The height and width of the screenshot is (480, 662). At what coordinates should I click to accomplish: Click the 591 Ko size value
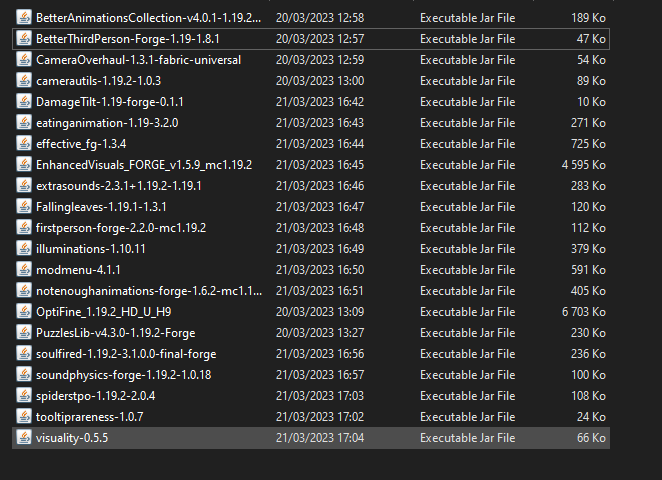tap(589, 270)
